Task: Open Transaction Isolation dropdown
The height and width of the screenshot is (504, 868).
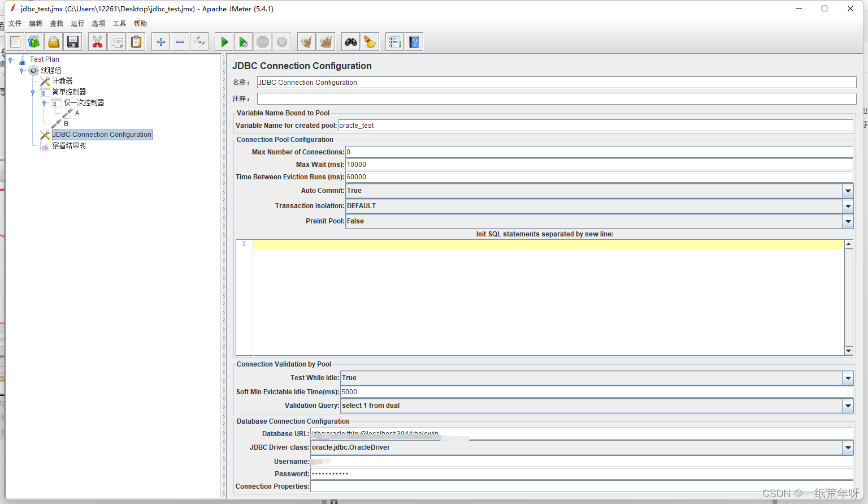Action: click(x=848, y=206)
